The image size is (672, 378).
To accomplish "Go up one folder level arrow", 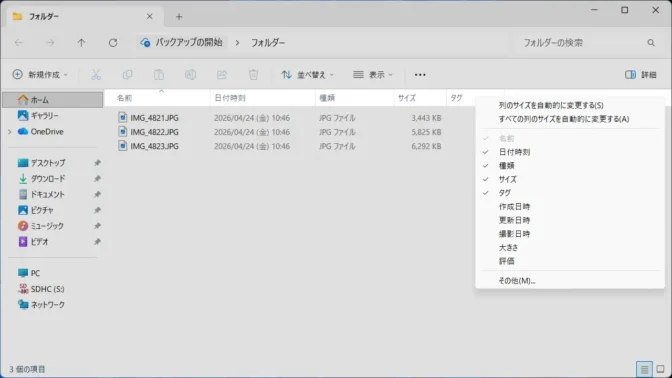I will click(81, 43).
